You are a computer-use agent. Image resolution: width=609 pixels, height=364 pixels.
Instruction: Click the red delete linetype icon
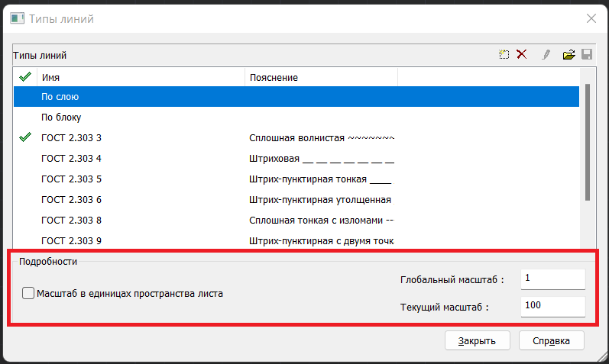pyautogui.click(x=522, y=54)
